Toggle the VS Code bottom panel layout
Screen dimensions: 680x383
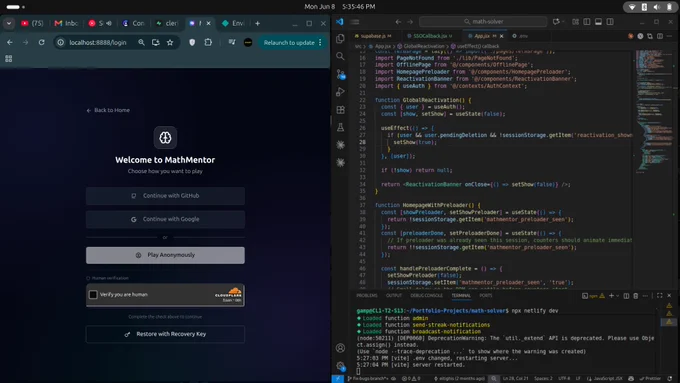pos(598,22)
